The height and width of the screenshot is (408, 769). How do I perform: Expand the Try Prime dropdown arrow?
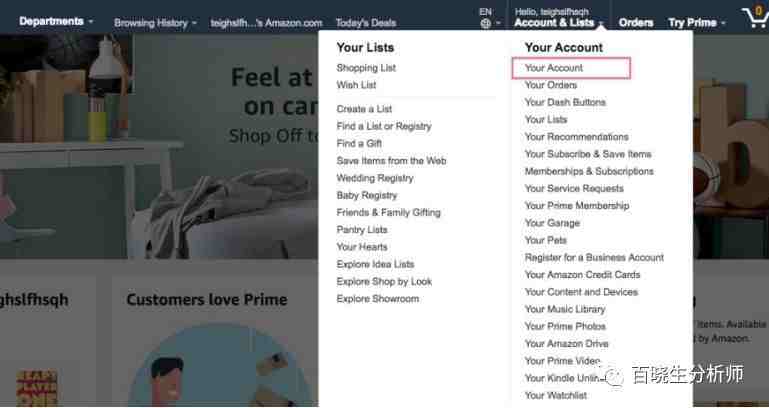(x=723, y=23)
